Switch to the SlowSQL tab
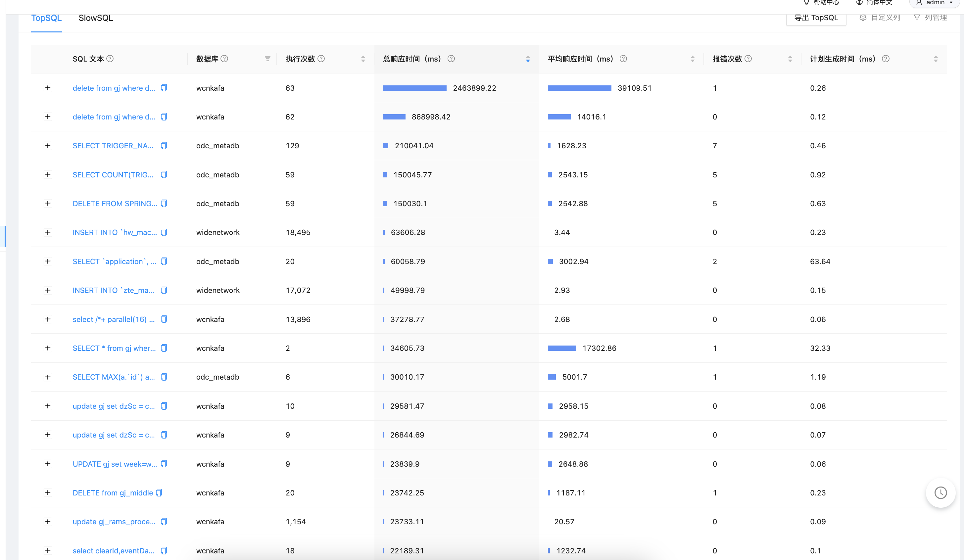964x560 pixels. point(96,18)
